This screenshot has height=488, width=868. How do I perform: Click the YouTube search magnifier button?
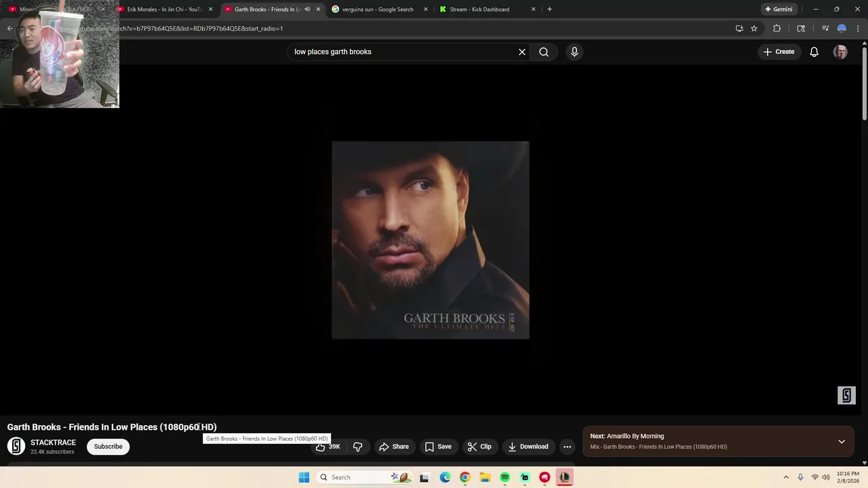click(x=544, y=52)
